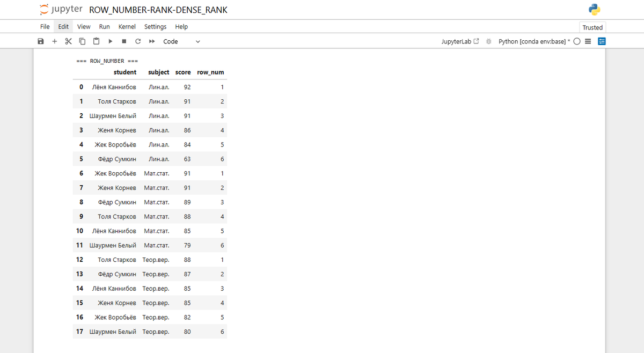Screen dimensions: 644x353
Task: Run the selected cell with play icon
Action: [x=110, y=41]
